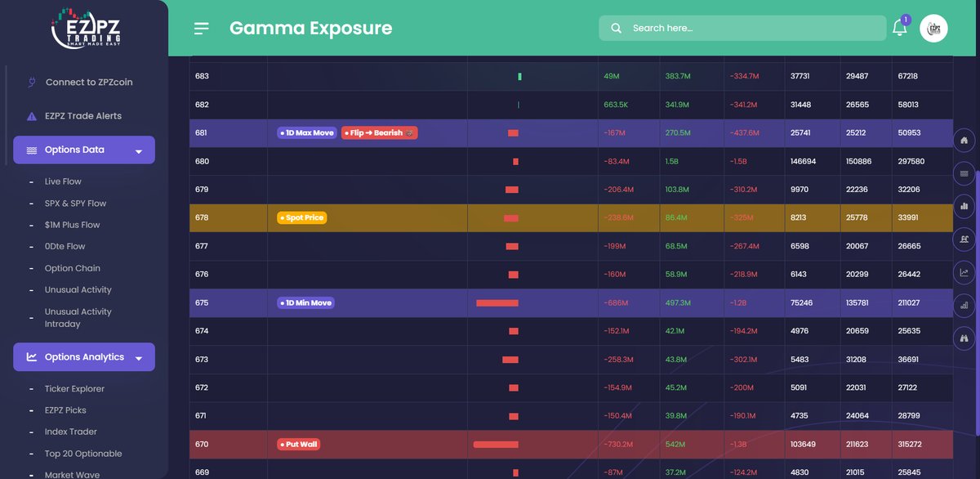Screen dimensions: 980x479
Task: Click the -437.6M value in row 681
Action: coord(745,132)
